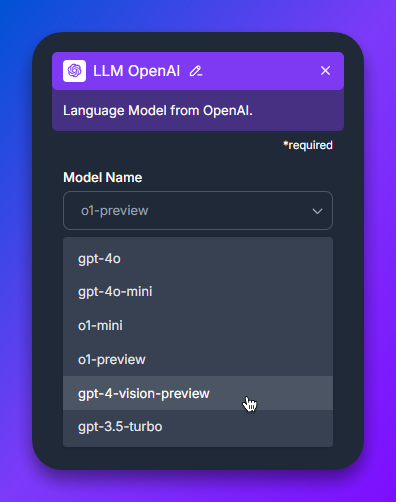This screenshot has width=396, height=502.
Task: Click the *required note
Action: 308,145
